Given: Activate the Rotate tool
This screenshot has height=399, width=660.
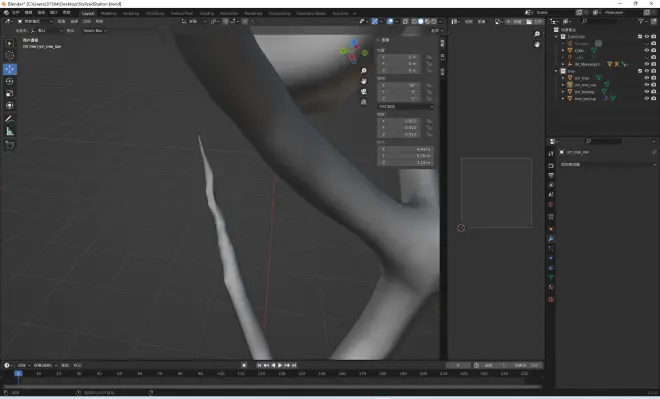Looking at the screenshot, I should (x=10, y=81).
